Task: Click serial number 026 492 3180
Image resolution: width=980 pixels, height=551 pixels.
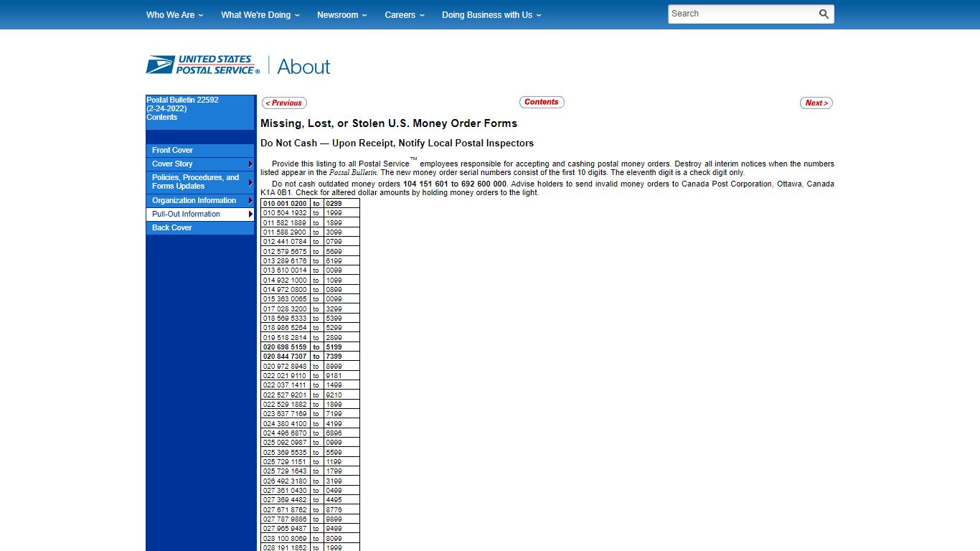Action: point(285,481)
